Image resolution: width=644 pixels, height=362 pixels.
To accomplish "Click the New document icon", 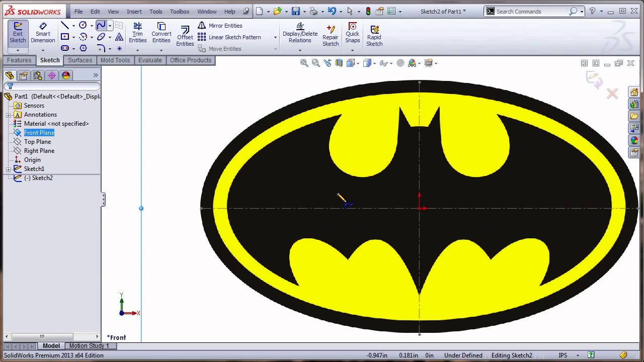I will coord(259,11).
